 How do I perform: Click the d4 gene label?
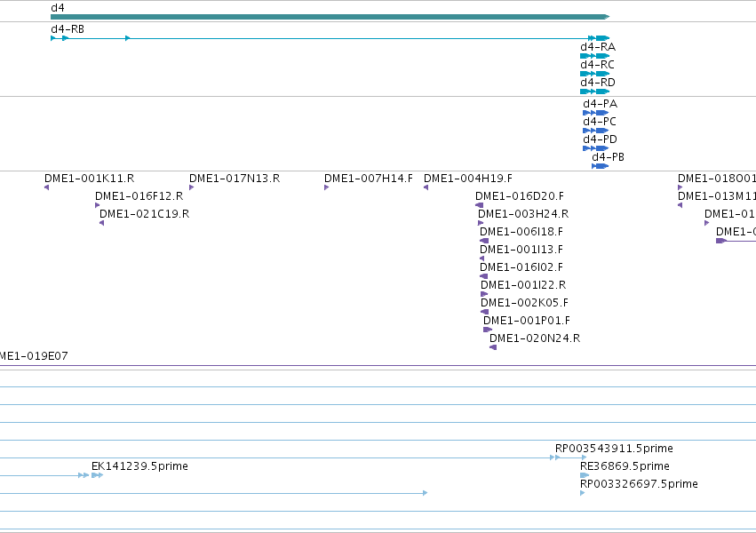point(58,8)
